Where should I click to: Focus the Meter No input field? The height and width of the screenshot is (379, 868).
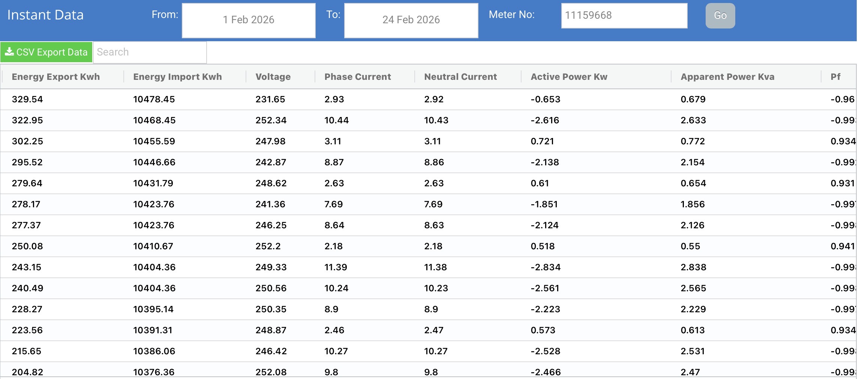pos(624,15)
